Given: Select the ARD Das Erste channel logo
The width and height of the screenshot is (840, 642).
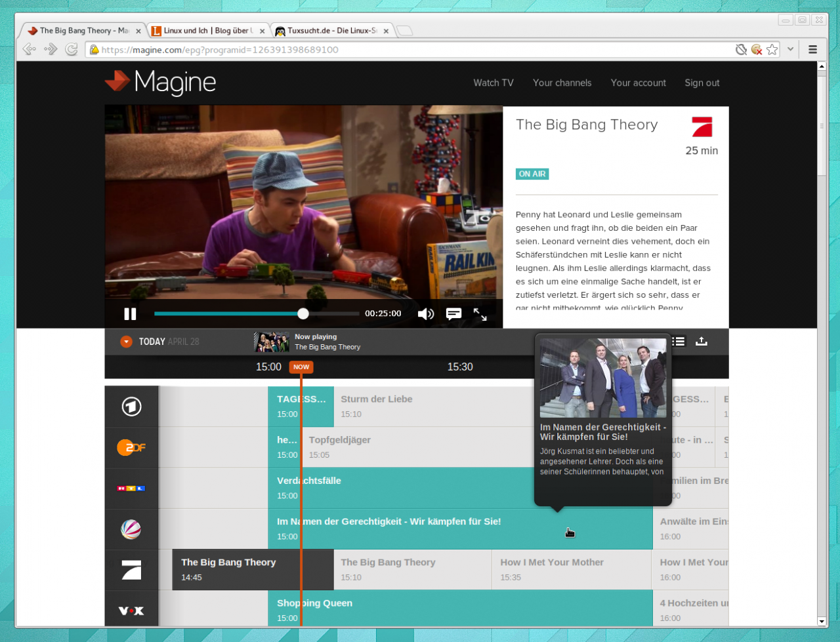Looking at the screenshot, I should (131, 407).
